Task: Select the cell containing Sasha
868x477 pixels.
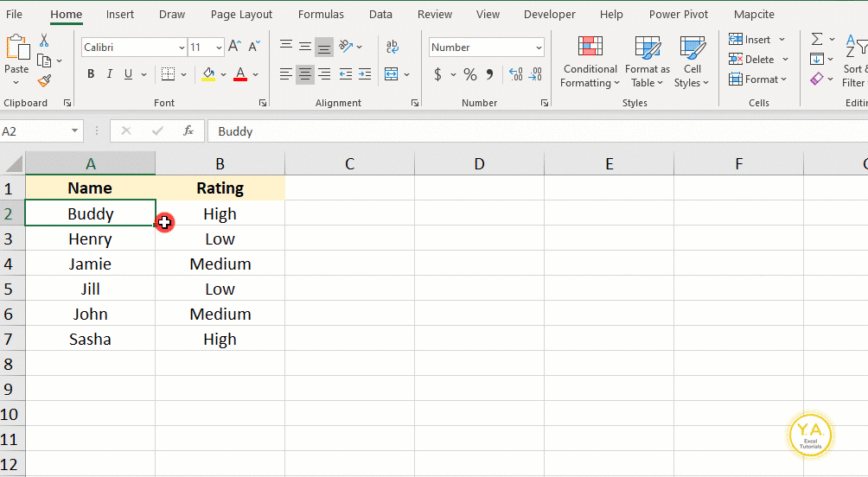Action: (x=90, y=340)
